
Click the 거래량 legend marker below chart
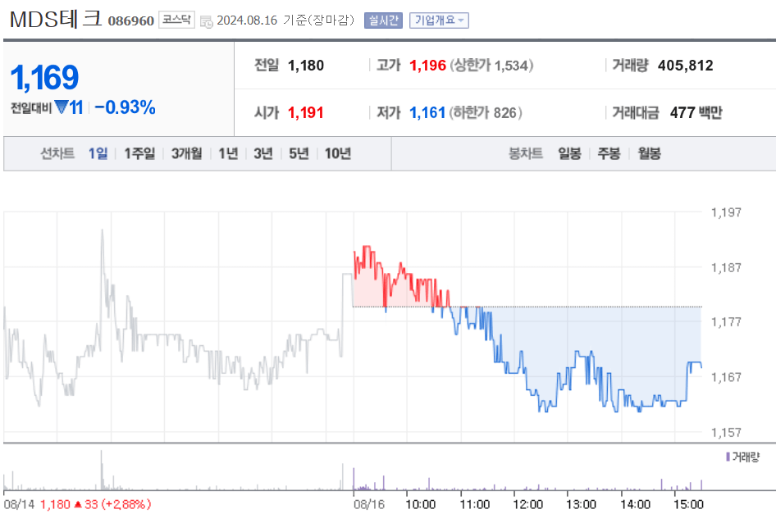pyautogui.click(x=728, y=457)
